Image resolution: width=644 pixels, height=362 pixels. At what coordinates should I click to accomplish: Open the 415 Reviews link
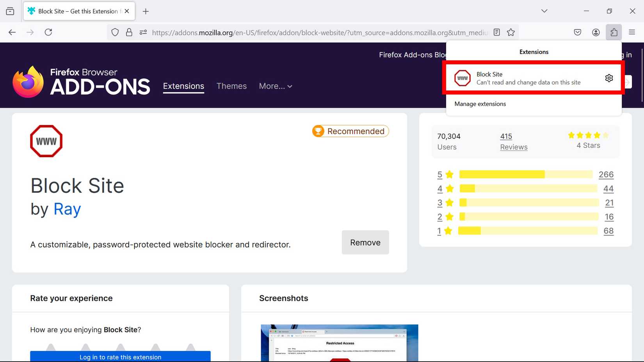(x=514, y=142)
